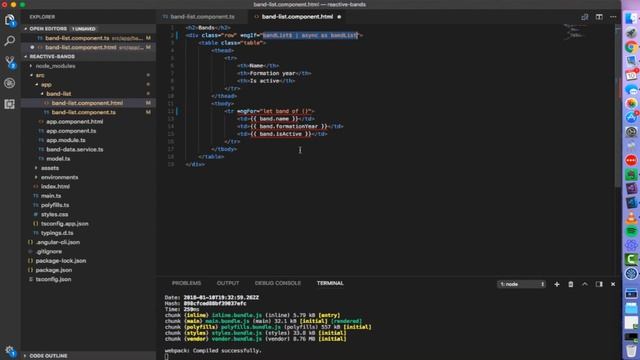Screen dimensions: 640x360
Task: Open index.html file
Action: (x=89, y=187)
